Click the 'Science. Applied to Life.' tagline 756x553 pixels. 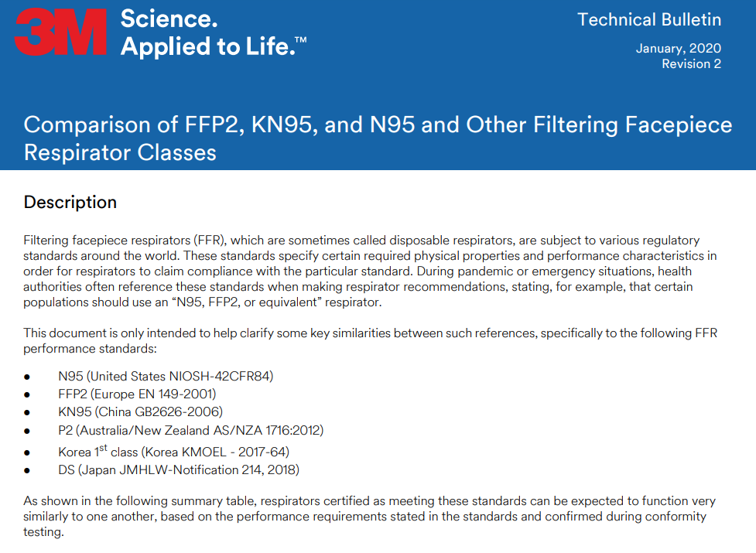213,32
